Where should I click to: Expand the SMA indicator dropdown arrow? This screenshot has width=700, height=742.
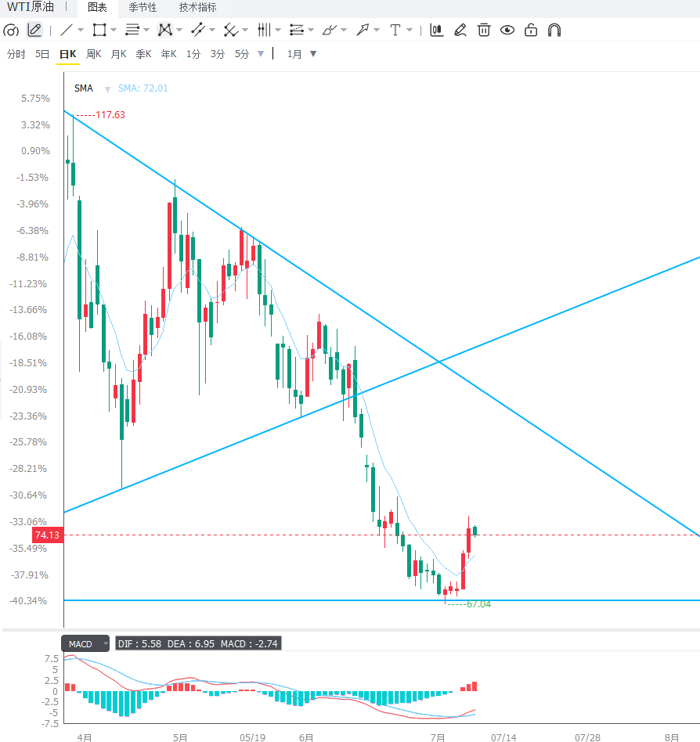pos(107,89)
